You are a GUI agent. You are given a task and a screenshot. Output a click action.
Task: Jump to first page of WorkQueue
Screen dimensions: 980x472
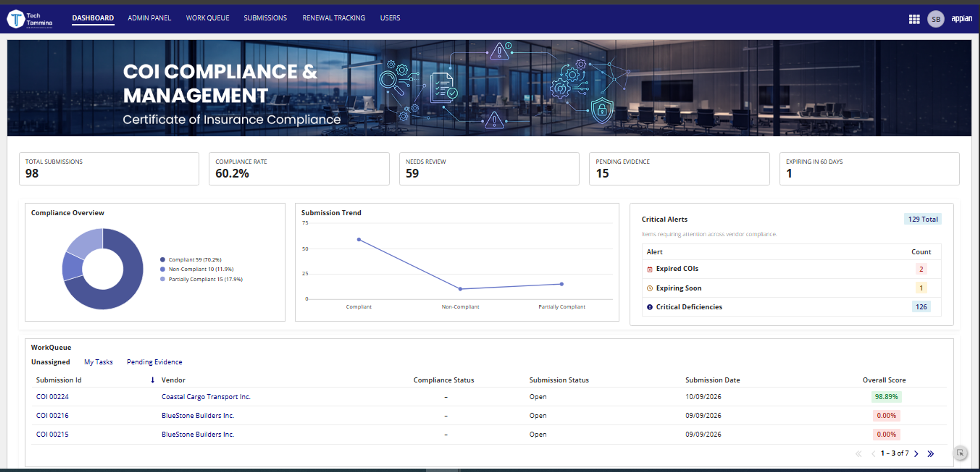(858, 454)
